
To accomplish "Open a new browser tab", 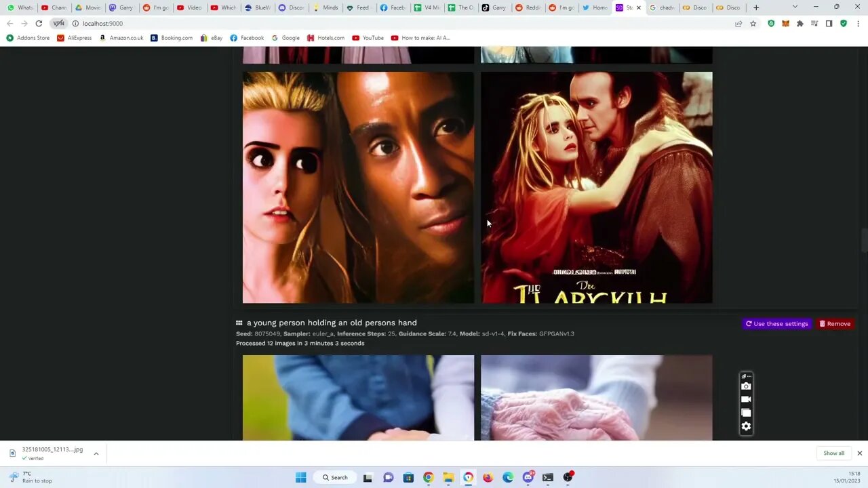I will (756, 7).
